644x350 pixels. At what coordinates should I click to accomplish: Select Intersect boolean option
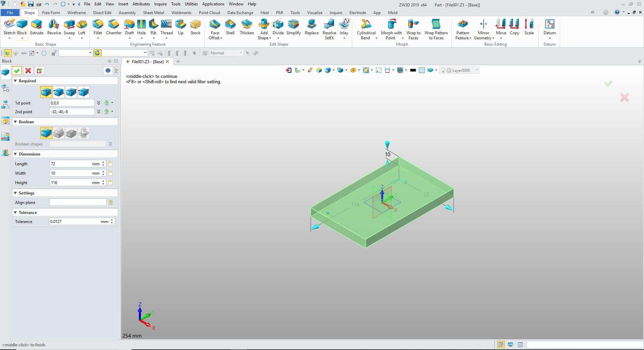coord(84,133)
